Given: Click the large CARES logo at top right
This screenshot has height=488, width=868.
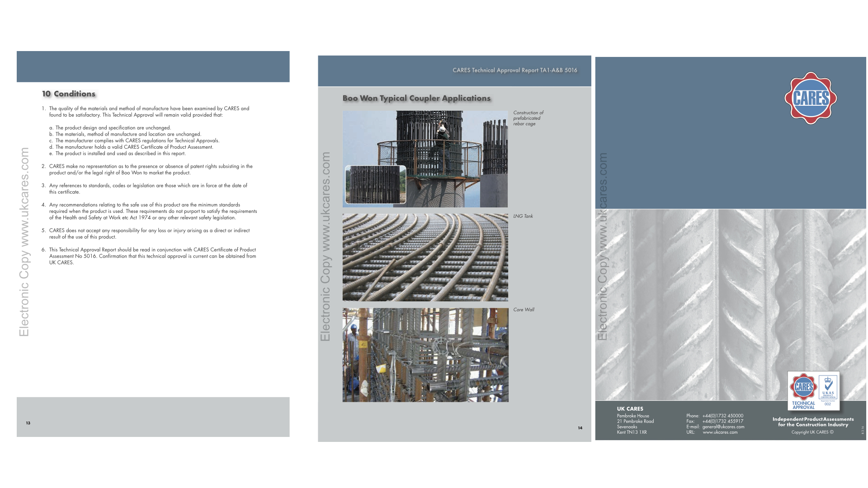Looking at the screenshot, I should click(811, 98).
